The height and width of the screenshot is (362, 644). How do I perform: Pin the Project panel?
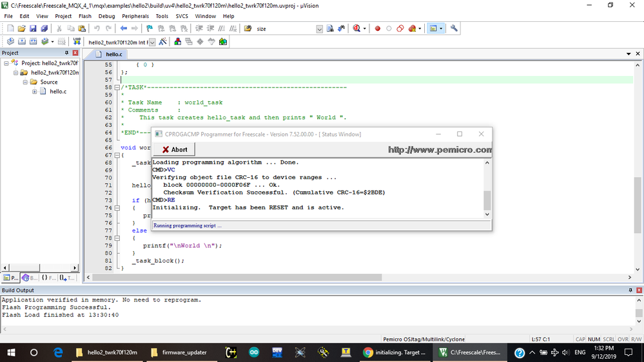(66, 53)
